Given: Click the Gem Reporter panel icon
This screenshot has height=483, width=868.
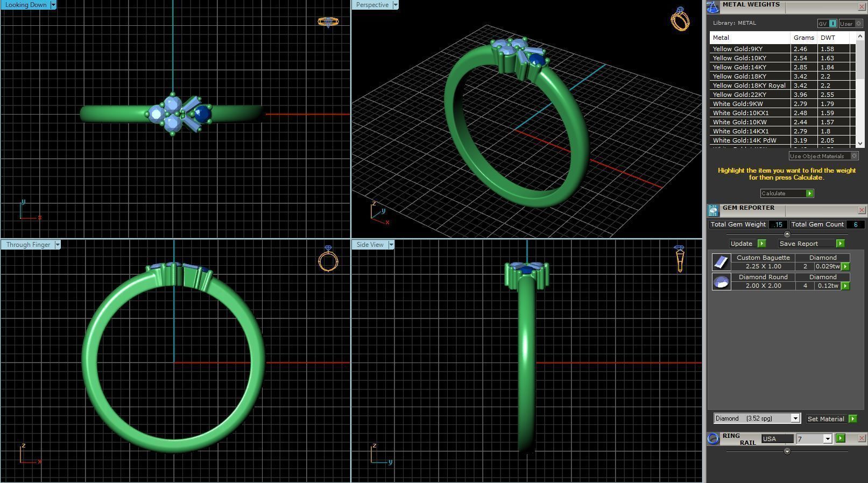Looking at the screenshot, I should [x=713, y=210].
